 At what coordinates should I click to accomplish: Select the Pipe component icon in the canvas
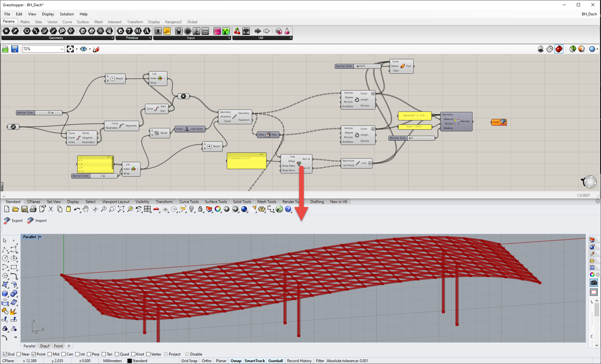point(403,66)
